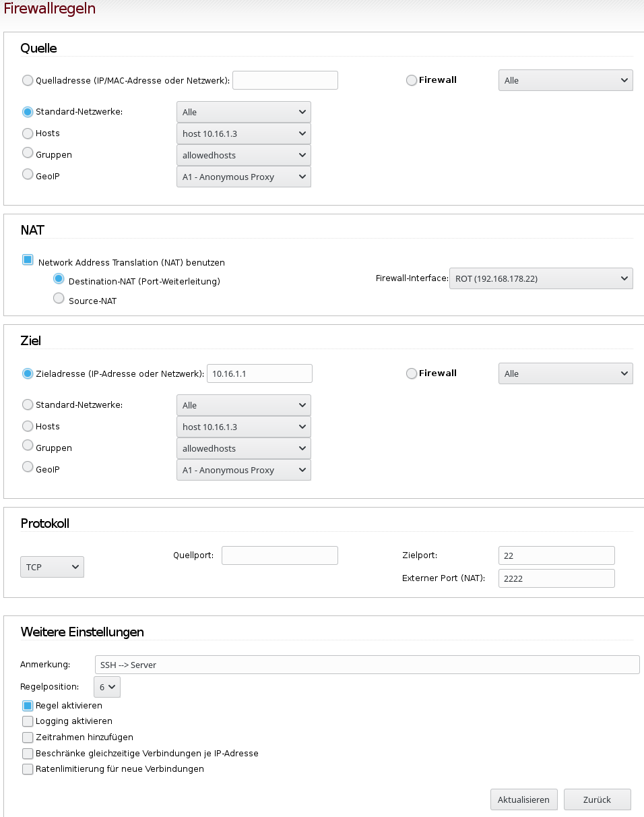Click the Quellport input field
This screenshot has height=817, width=644.
(280, 555)
